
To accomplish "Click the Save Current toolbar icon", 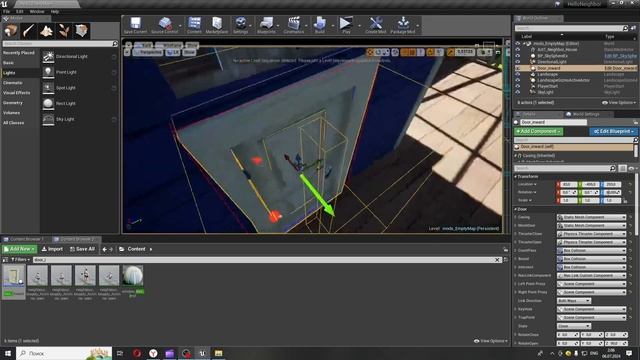I will pos(135,25).
